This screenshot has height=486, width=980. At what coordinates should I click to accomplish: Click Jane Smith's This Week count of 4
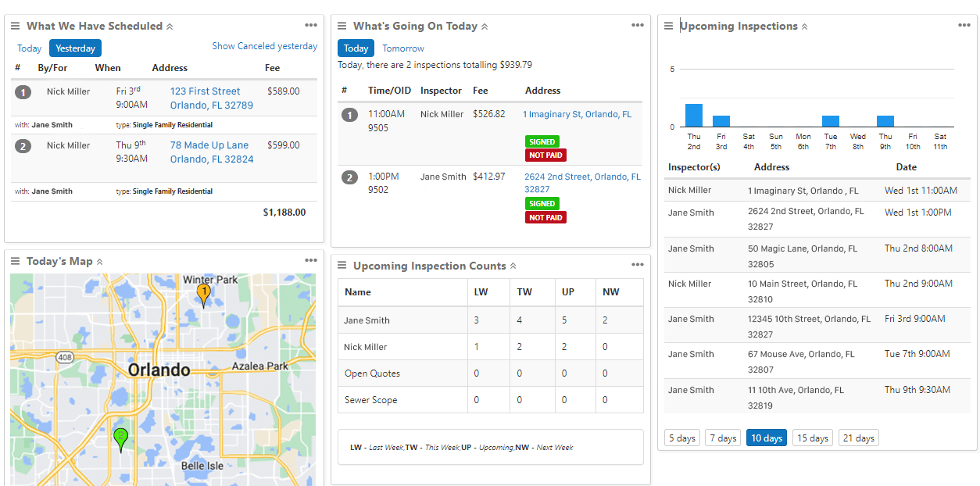518,320
